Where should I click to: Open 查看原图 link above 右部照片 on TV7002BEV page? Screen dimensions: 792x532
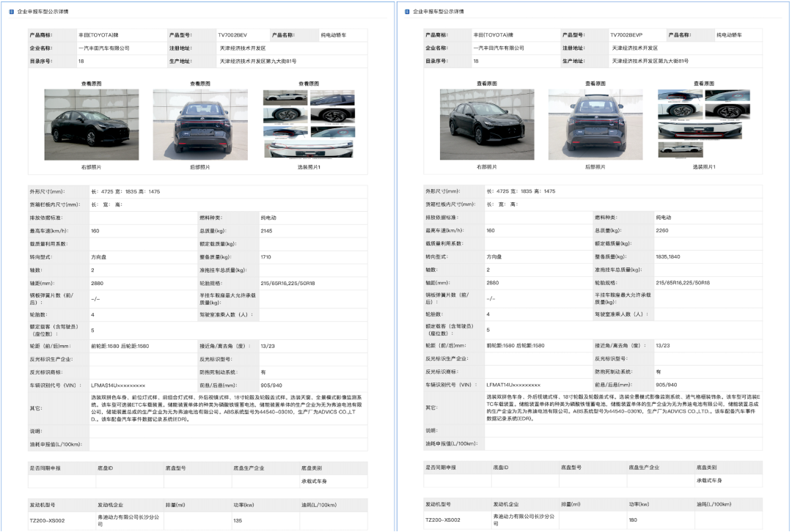[92, 84]
